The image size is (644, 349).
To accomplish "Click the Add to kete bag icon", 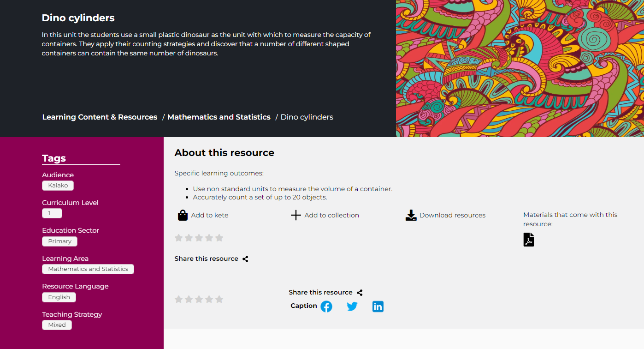I will 183,216.
